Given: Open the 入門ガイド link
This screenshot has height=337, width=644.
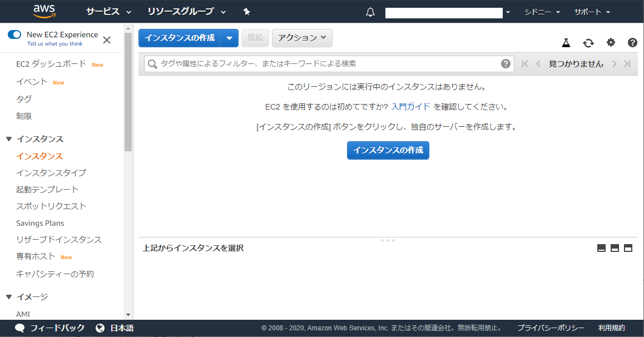Looking at the screenshot, I should (411, 107).
